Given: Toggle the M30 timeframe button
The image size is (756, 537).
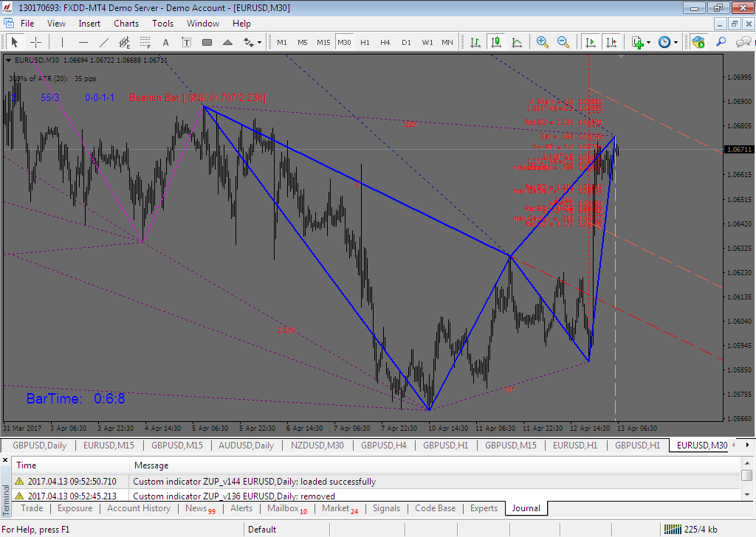Looking at the screenshot, I should (344, 42).
